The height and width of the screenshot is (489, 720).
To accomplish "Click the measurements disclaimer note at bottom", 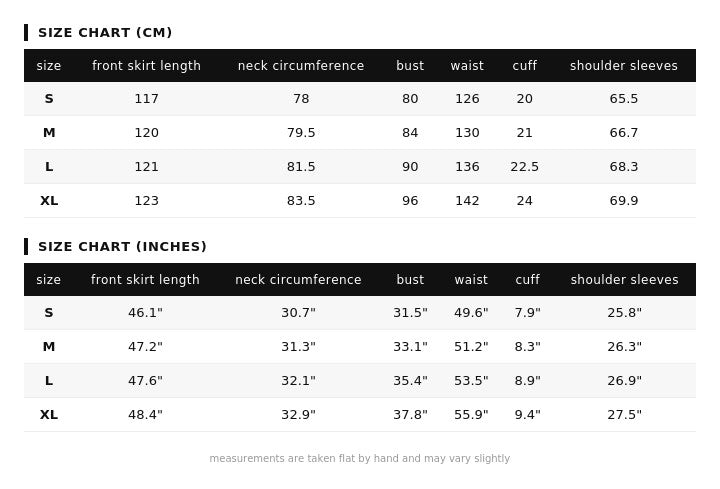I will click(x=360, y=459).
